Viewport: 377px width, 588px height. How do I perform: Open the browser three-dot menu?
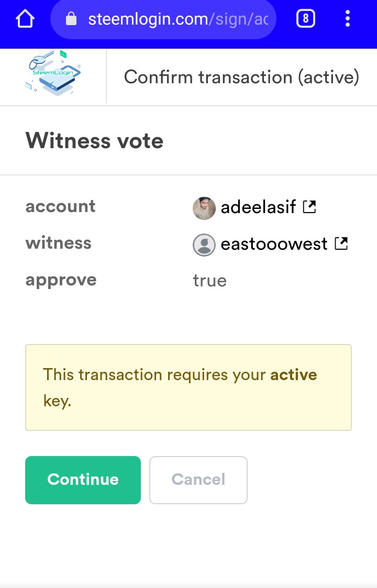348,19
